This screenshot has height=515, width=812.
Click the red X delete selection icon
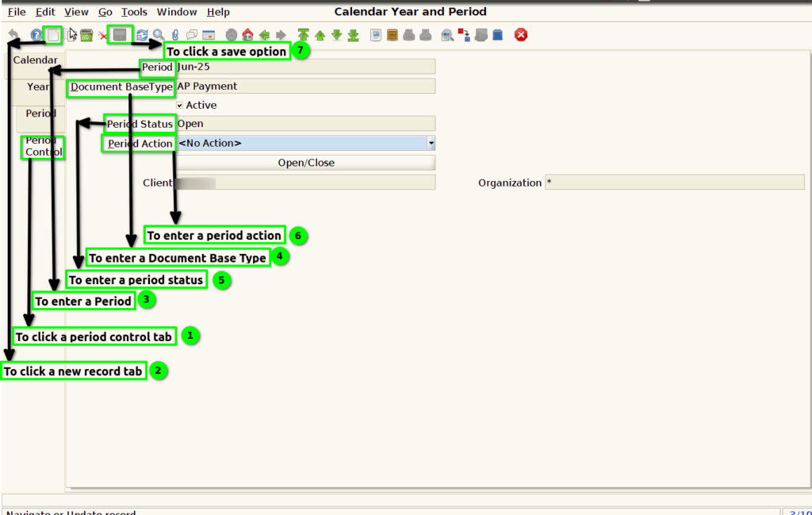tap(103, 35)
